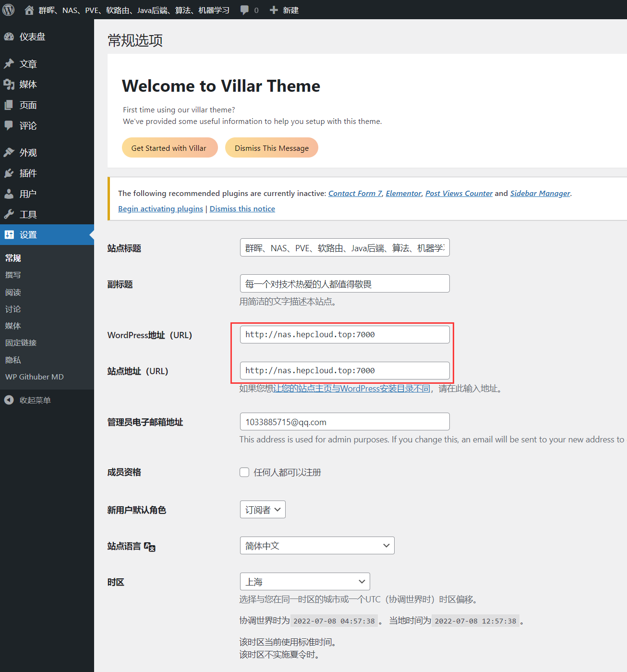
Task: Click the home icon in admin bar
Action: coord(29,10)
